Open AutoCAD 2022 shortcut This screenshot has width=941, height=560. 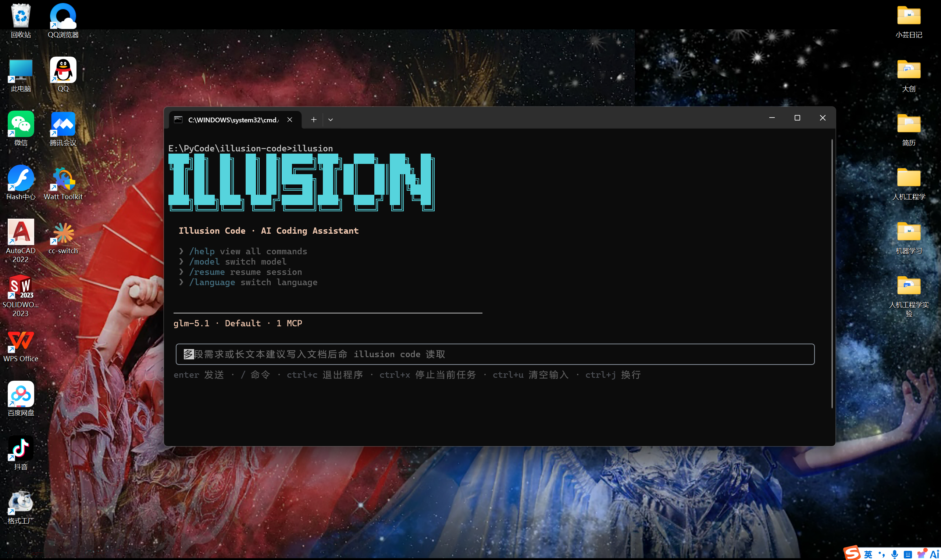[x=21, y=241]
